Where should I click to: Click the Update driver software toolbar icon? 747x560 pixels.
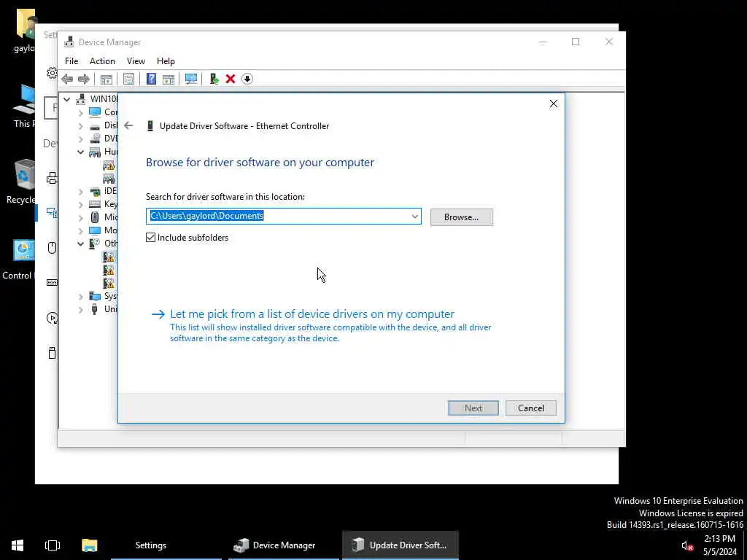(214, 79)
